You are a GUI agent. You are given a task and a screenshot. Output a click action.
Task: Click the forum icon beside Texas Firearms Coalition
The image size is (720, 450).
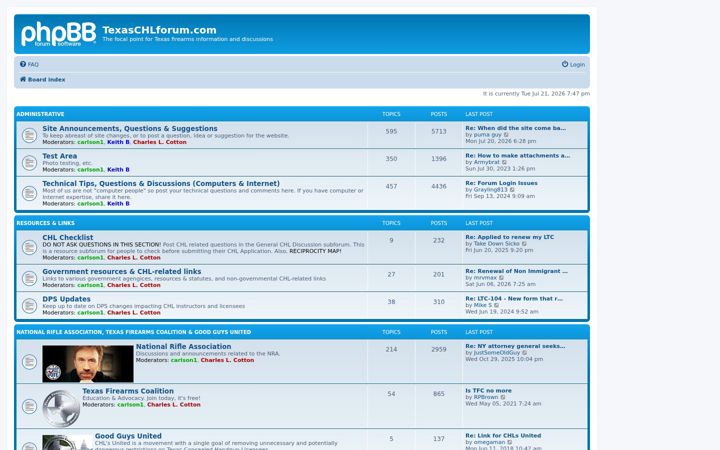point(29,406)
